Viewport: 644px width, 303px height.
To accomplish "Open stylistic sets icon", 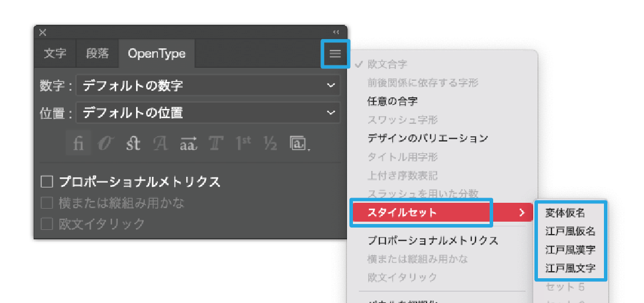I will 299,143.
